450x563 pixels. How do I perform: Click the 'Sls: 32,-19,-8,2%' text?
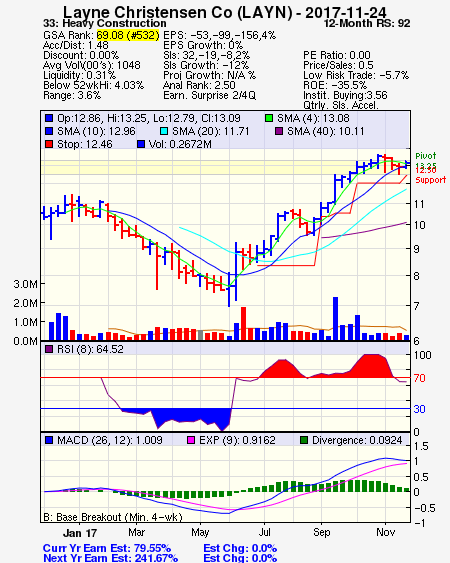click(206, 55)
